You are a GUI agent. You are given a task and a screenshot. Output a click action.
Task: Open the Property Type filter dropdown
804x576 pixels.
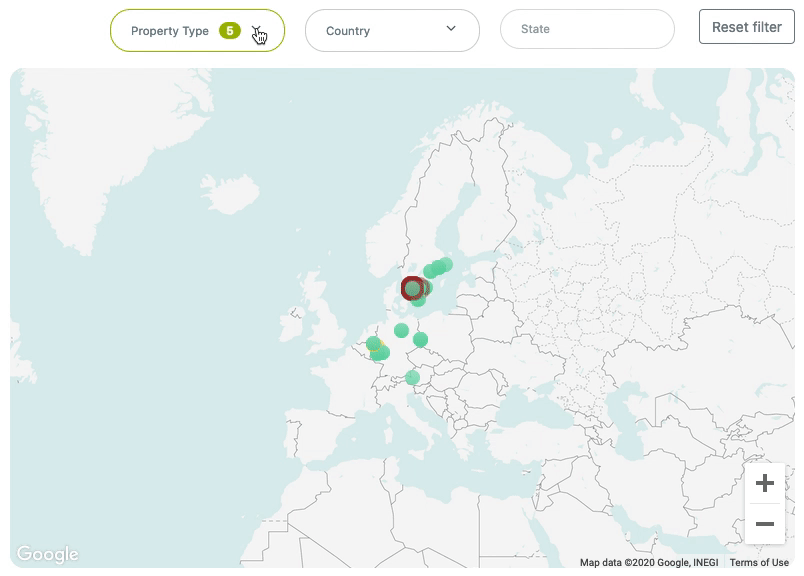tap(170, 31)
